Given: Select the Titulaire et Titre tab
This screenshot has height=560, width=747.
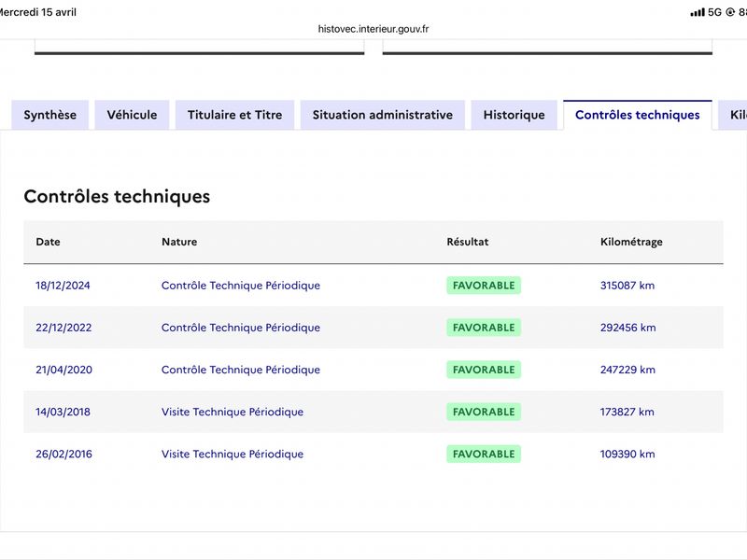Looking at the screenshot, I should 235,115.
